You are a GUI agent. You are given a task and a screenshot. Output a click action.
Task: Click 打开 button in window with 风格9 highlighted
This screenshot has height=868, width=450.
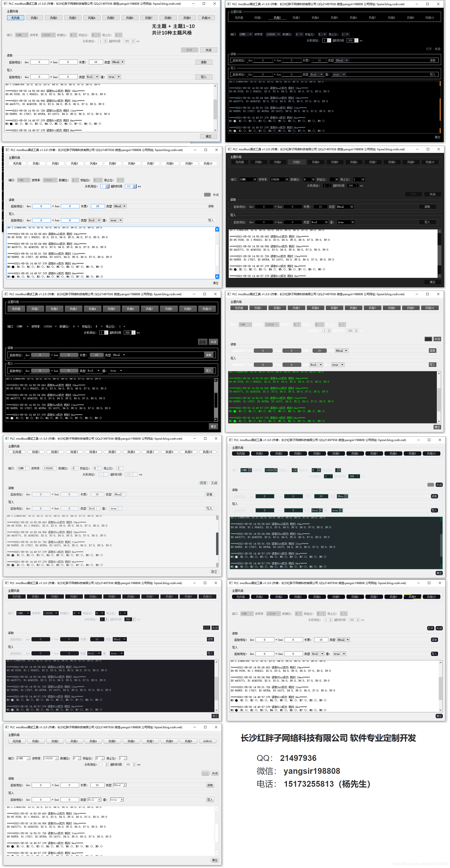pyautogui.click(x=431, y=628)
